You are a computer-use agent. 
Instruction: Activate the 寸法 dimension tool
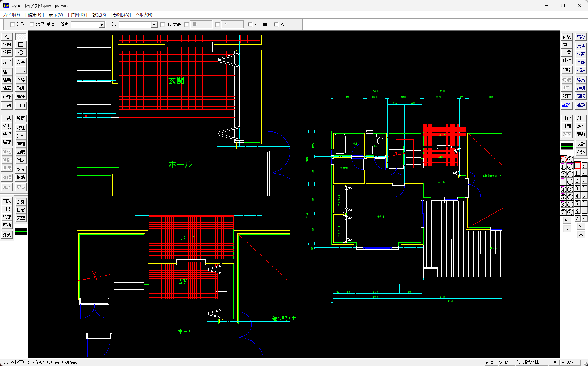click(x=21, y=70)
